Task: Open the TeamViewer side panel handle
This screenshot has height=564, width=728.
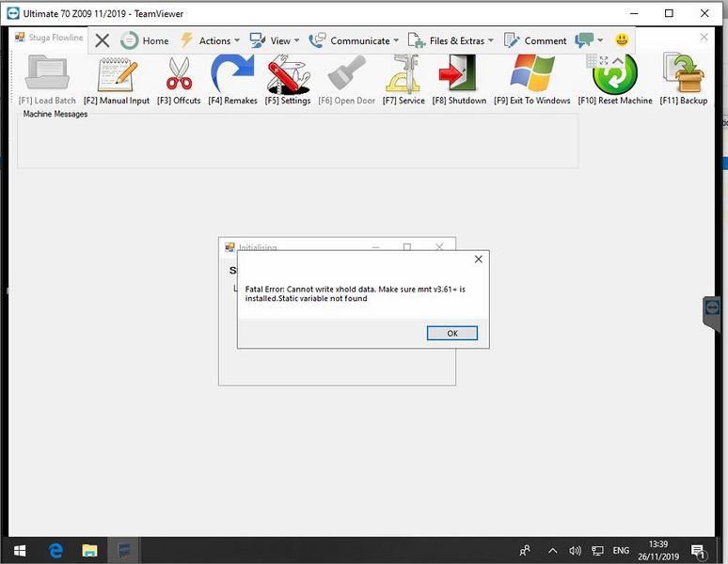Action: (712, 313)
